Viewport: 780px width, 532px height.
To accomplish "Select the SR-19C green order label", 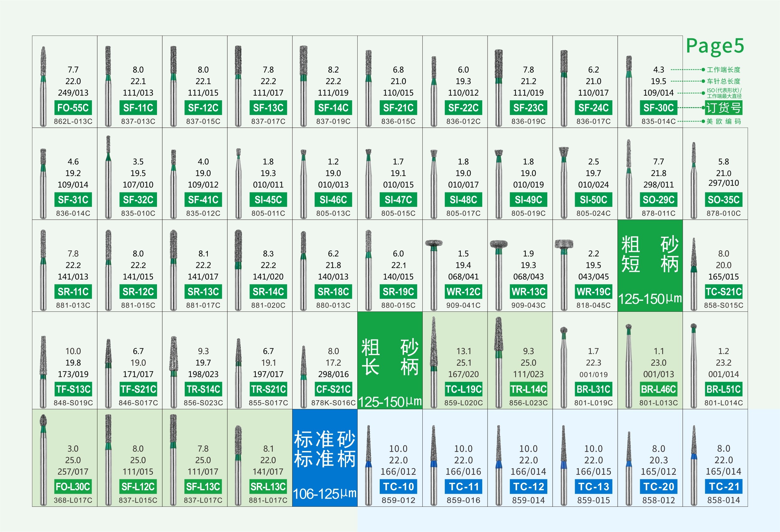I will pos(398,292).
